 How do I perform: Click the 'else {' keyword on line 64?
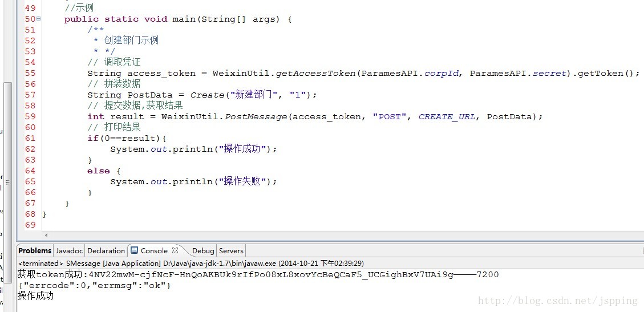point(104,171)
